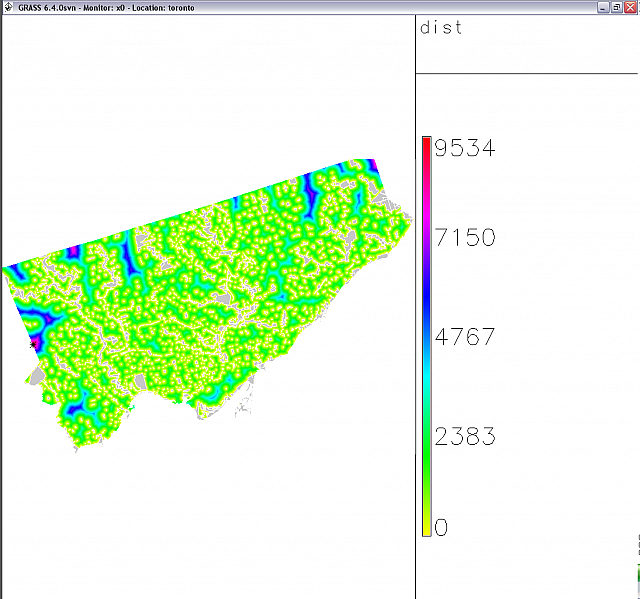Click the 7150 legend label
Image resolution: width=640 pixels, height=599 pixels.
click(466, 238)
